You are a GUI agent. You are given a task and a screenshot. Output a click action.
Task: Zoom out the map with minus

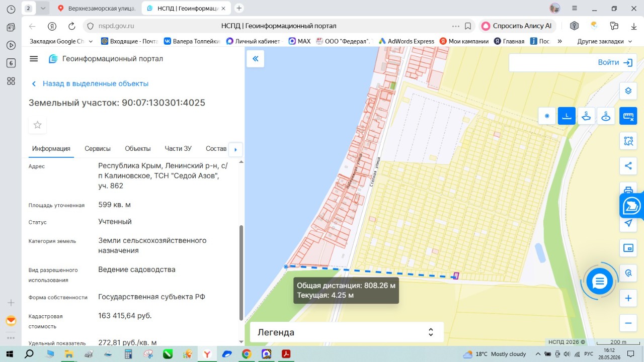pyautogui.click(x=628, y=323)
